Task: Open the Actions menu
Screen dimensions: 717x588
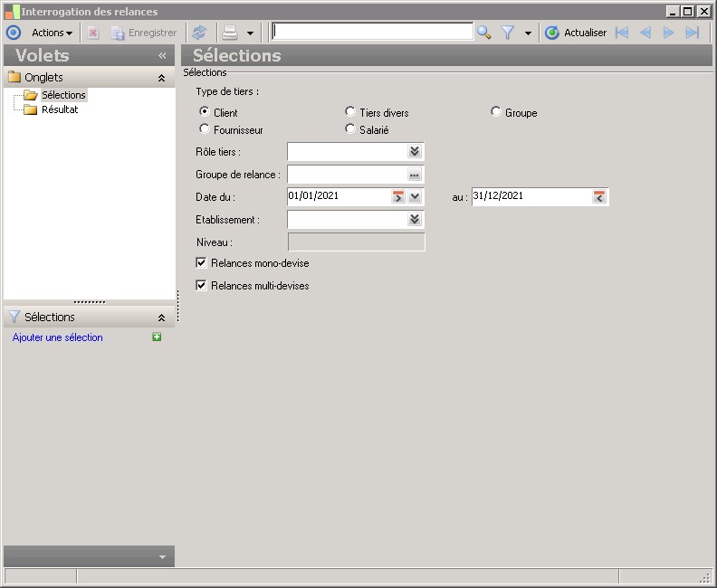Action: tap(52, 33)
